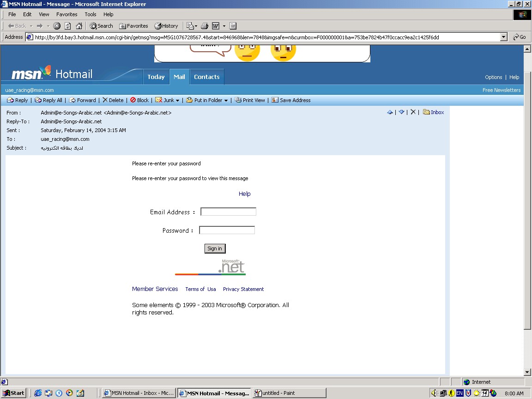This screenshot has width=532, height=399.
Task: Open the View menu
Action: (x=44, y=14)
